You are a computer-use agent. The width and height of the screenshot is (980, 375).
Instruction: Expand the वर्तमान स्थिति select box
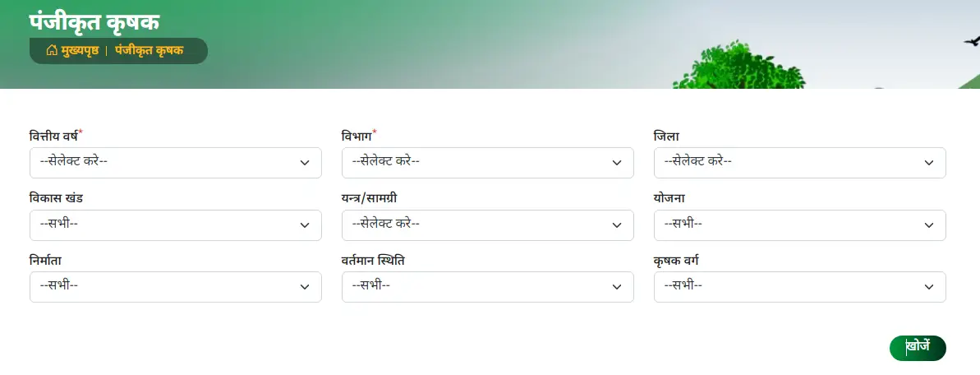[x=487, y=287]
